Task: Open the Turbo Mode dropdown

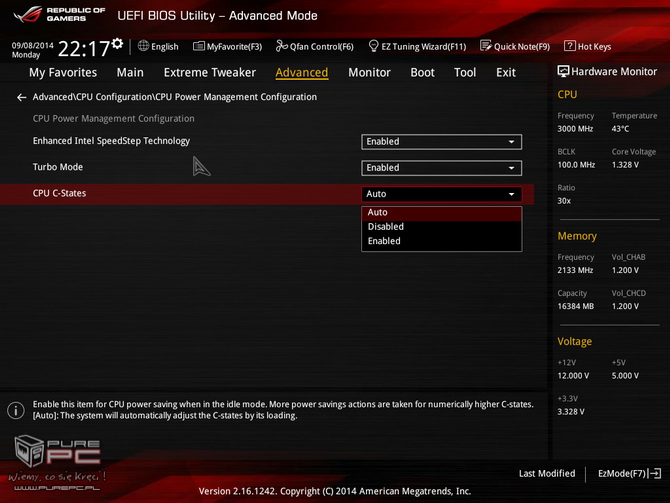Action: click(441, 168)
